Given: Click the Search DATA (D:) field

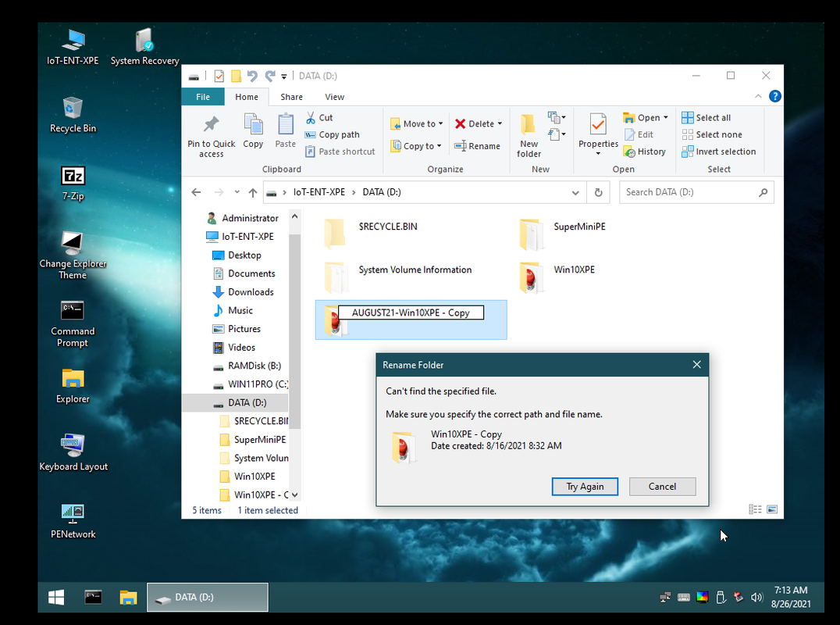Looking at the screenshot, I should [696, 192].
